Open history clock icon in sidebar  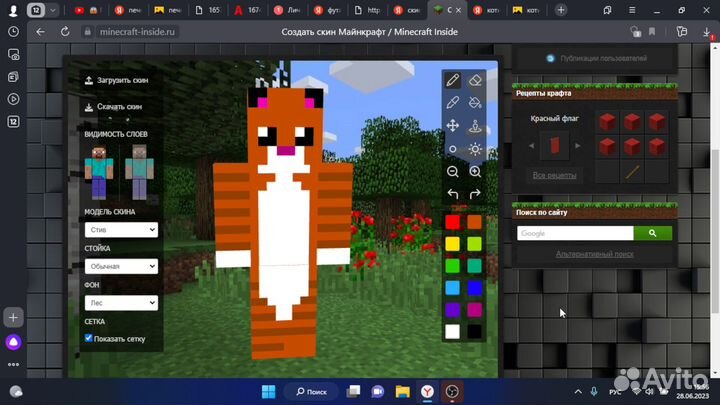(x=13, y=32)
